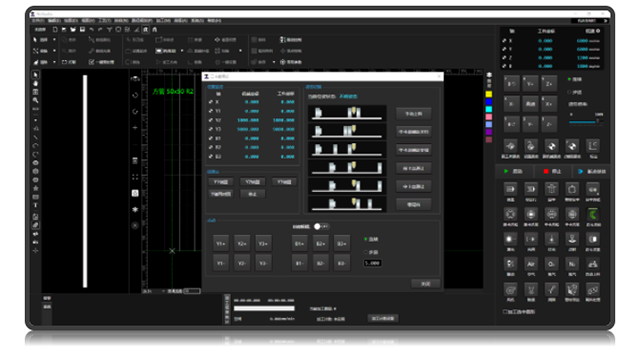Select the upper green radio button in right panel
This screenshot has height=360, width=640.
(x=570, y=79)
